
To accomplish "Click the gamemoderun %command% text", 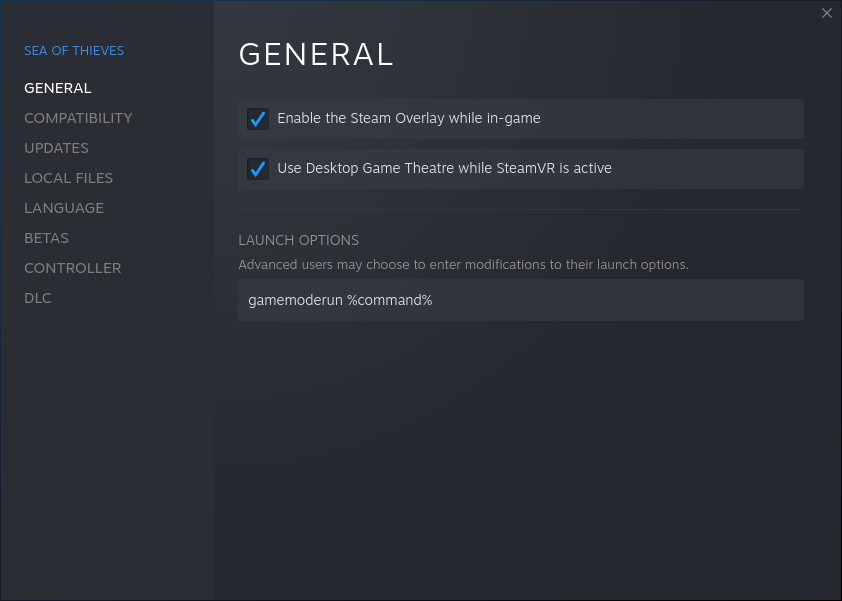I will (x=340, y=300).
